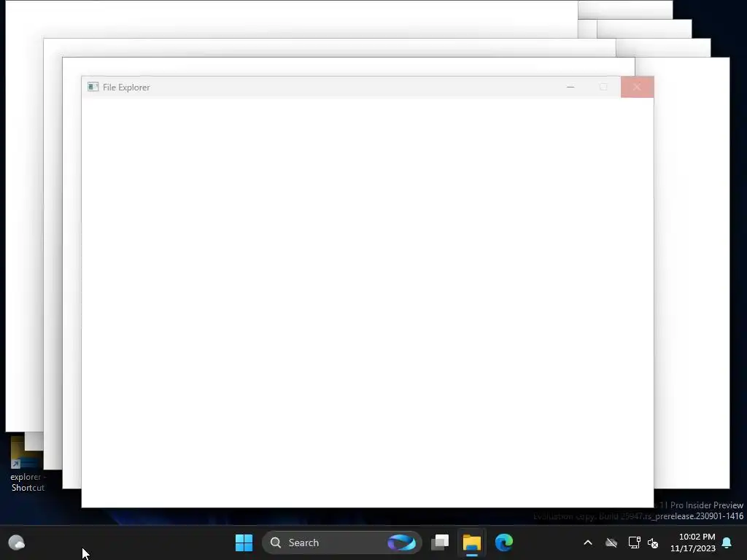Minimize the front File Explorer window
Screen dimensions: 747x560
[x=570, y=87]
